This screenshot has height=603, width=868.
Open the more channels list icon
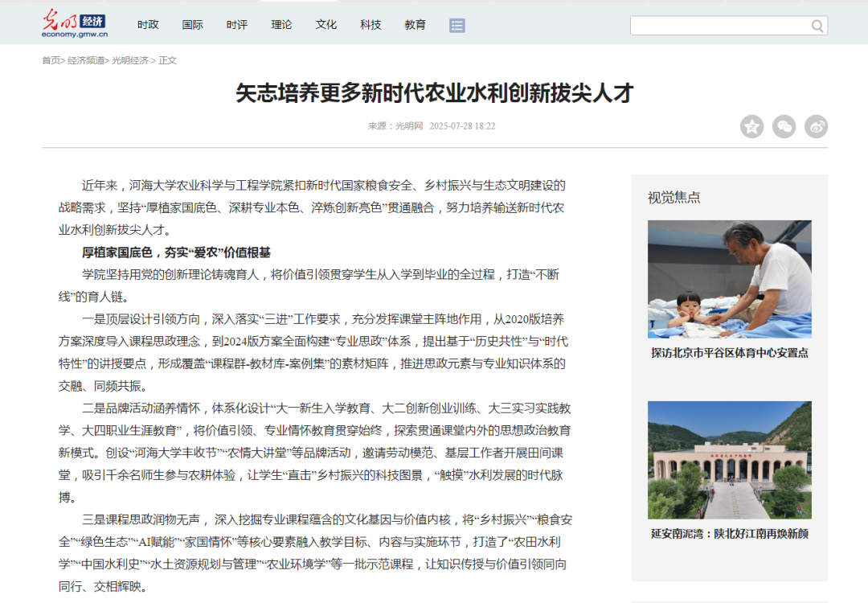tap(457, 26)
